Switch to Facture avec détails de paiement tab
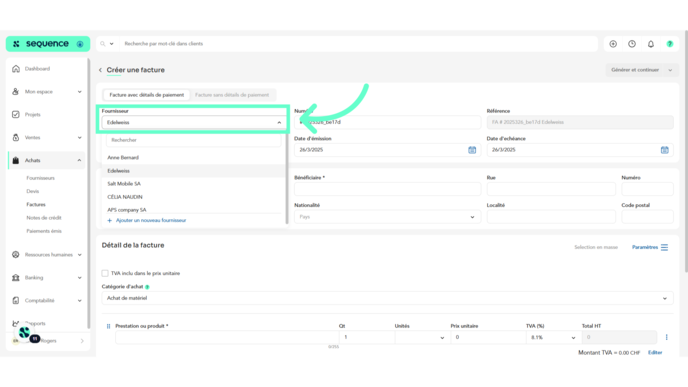Viewport: 688px width, 387px height. pyautogui.click(x=147, y=95)
